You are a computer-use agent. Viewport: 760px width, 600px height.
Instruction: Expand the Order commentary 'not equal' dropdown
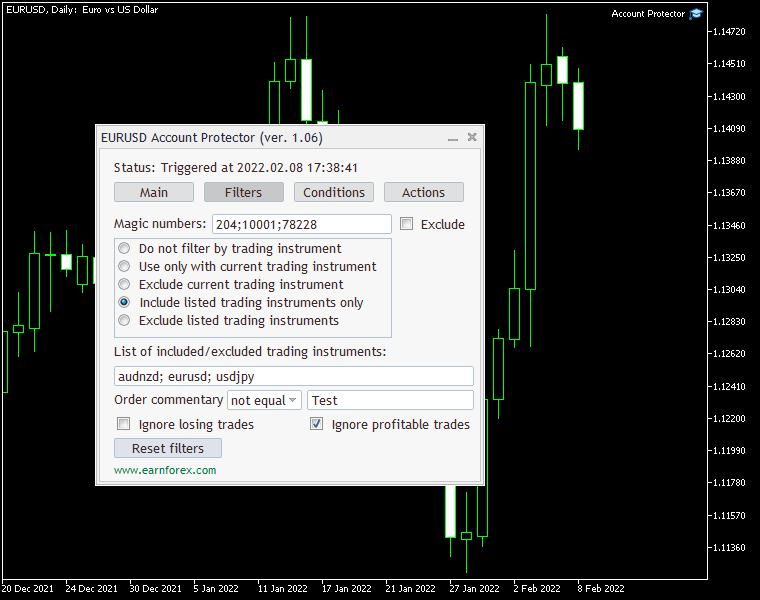[x=265, y=400]
